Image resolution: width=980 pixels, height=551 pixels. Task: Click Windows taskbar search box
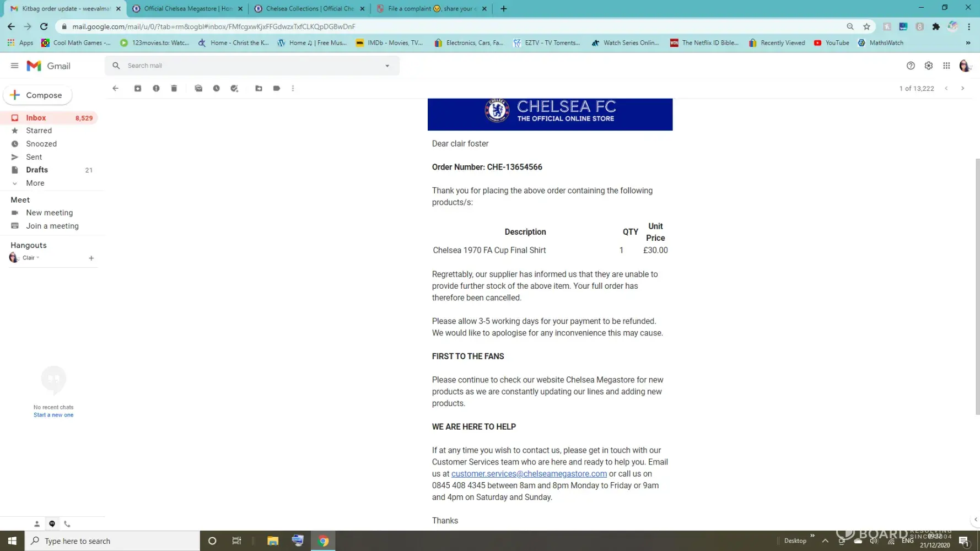[112, 541]
